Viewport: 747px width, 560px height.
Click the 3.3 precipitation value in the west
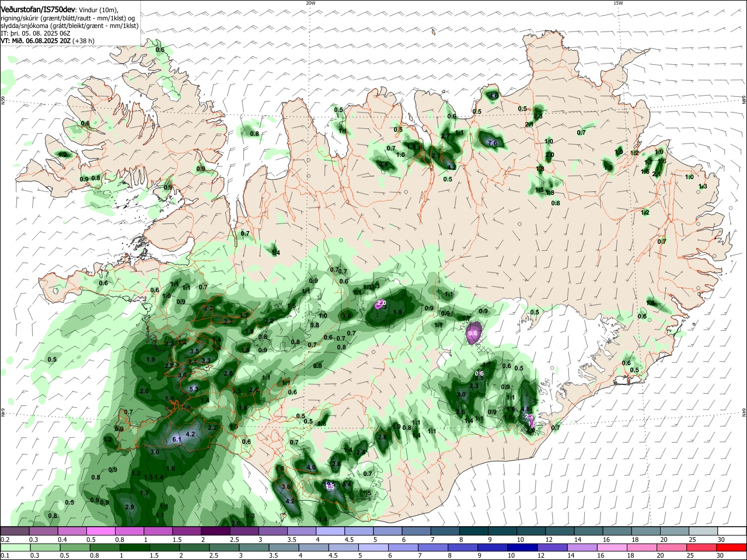click(x=206, y=361)
